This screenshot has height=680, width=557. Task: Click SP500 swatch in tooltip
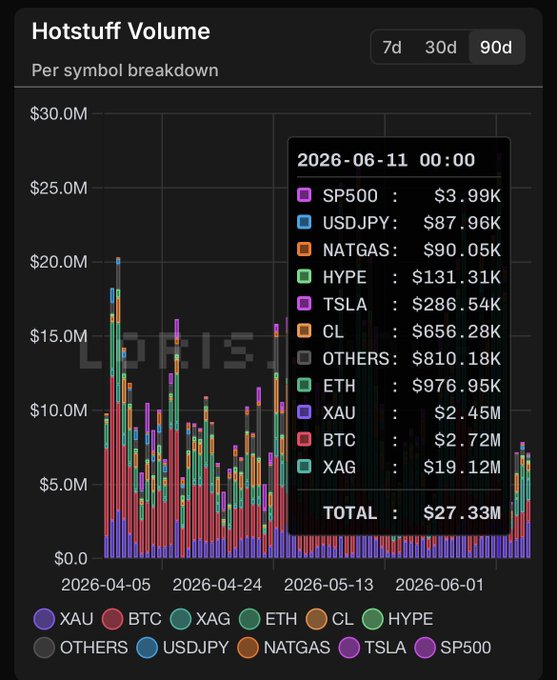(x=304, y=195)
